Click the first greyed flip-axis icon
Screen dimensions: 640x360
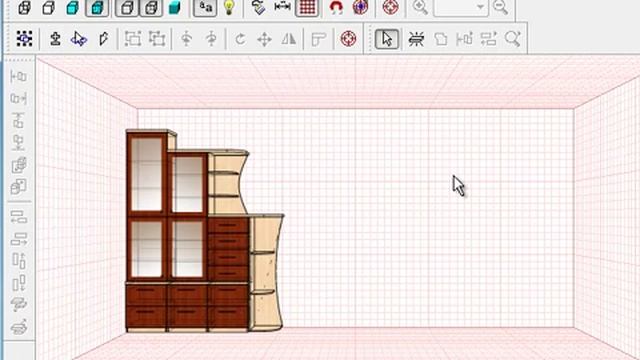point(187,39)
